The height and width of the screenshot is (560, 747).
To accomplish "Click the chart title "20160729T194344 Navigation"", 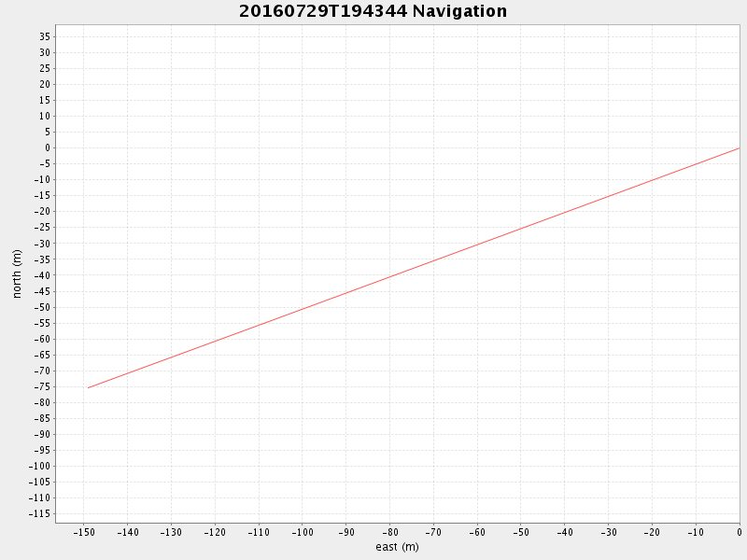I will point(373,11).
